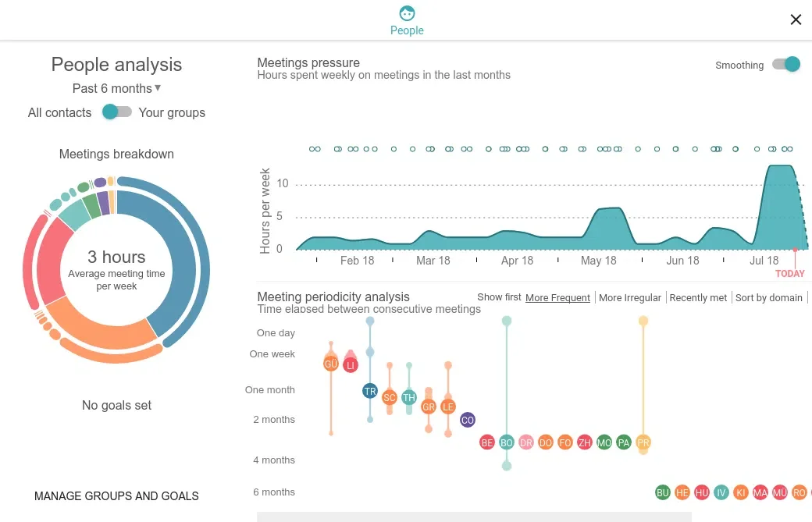Select the BO teal contact bubble
The image size is (812, 522).
coord(507,442)
